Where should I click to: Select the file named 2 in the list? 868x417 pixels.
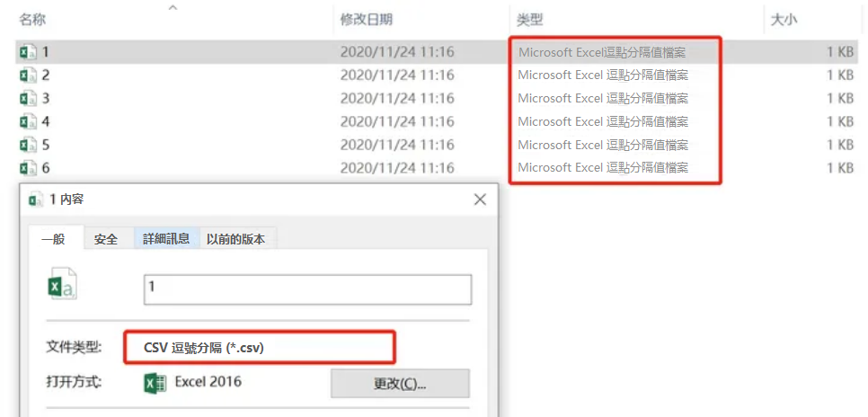click(x=46, y=75)
